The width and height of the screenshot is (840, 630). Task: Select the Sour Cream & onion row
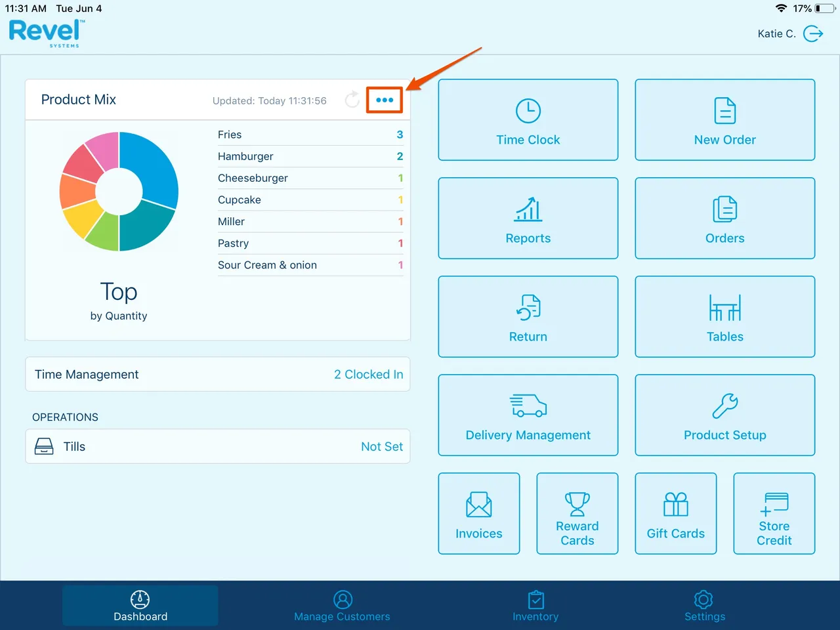(310, 264)
